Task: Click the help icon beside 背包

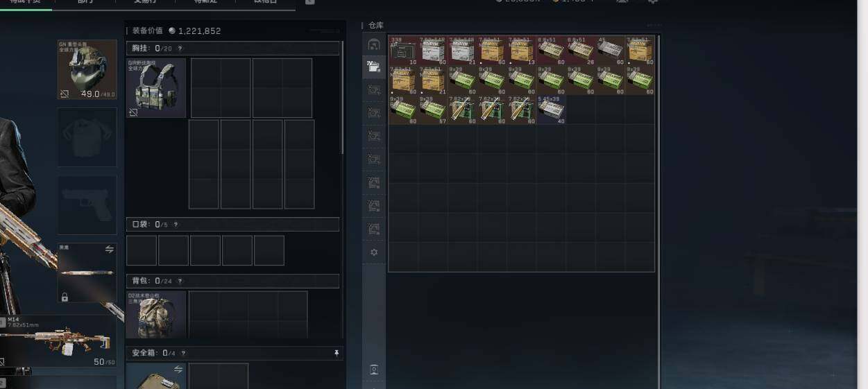Action: [x=180, y=281]
